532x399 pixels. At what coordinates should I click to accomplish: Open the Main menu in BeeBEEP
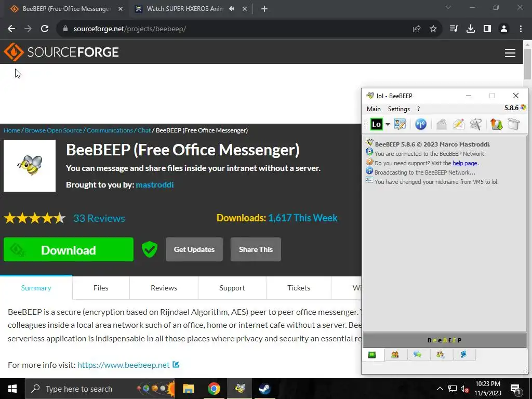point(374,109)
